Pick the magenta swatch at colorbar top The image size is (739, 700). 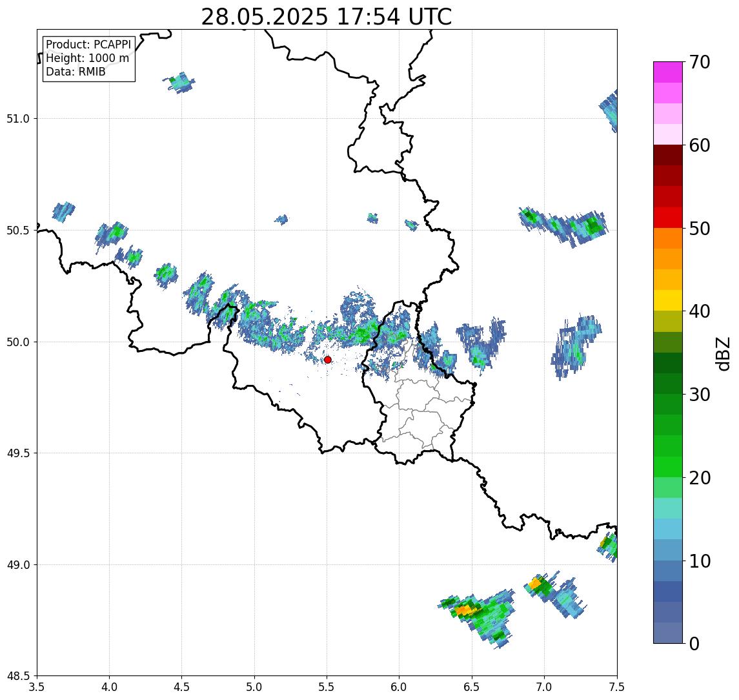(x=668, y=72)
